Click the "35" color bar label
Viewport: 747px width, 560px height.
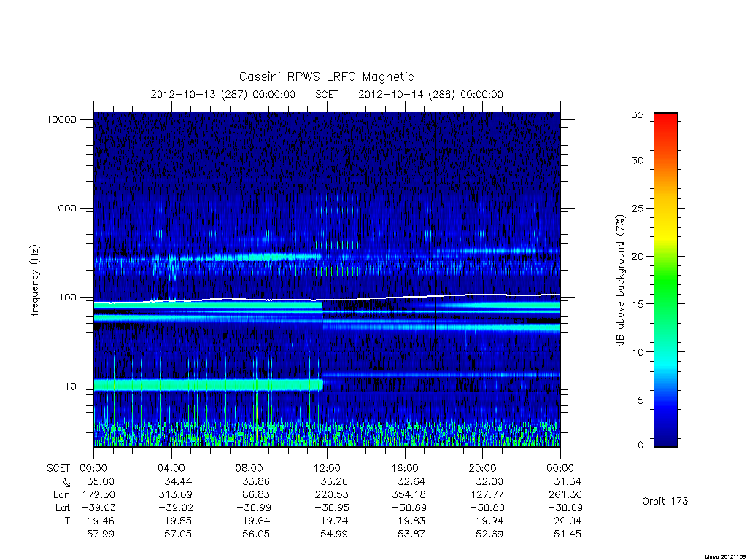point(637,114)
